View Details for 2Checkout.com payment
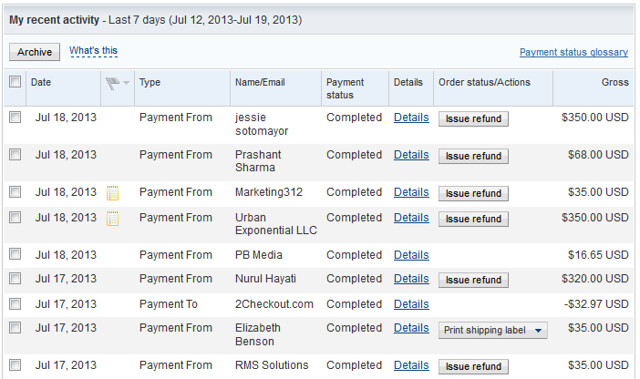640x379 pixels. pyautogui.click(x=411, y=304)
